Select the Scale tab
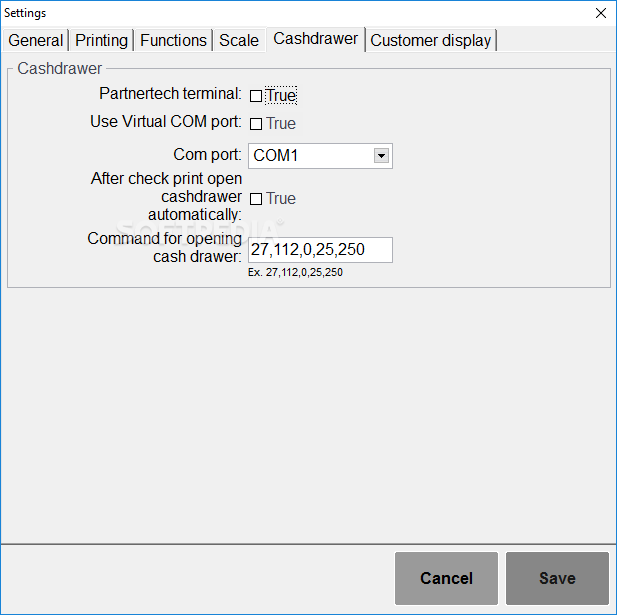The image size is (617, 615). click(x=239, y=40)
